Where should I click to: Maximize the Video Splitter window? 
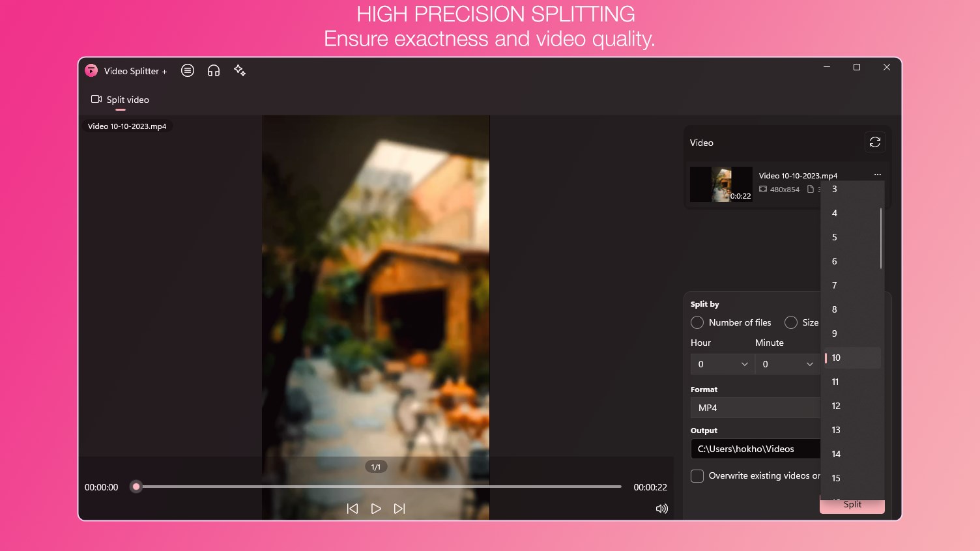[x=857, y=67]
